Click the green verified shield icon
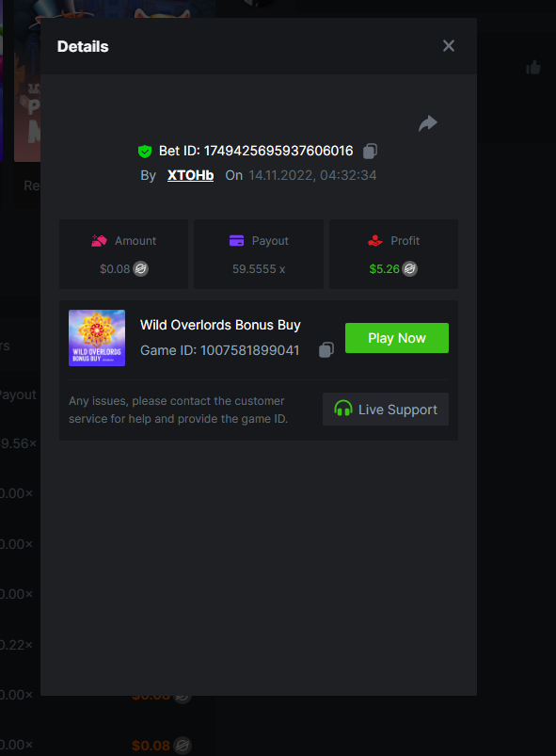Screen dimensions: 556x756 point(145,152)
